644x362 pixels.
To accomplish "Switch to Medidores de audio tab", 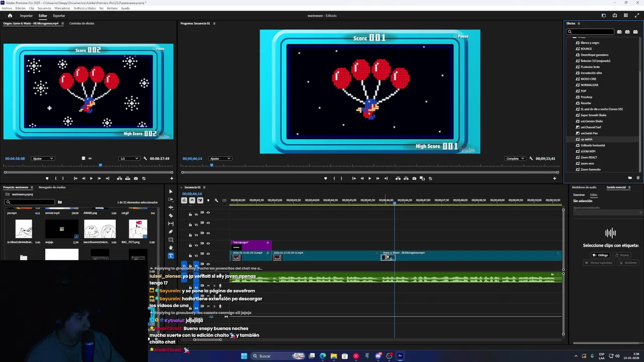I will click(584, 187).
